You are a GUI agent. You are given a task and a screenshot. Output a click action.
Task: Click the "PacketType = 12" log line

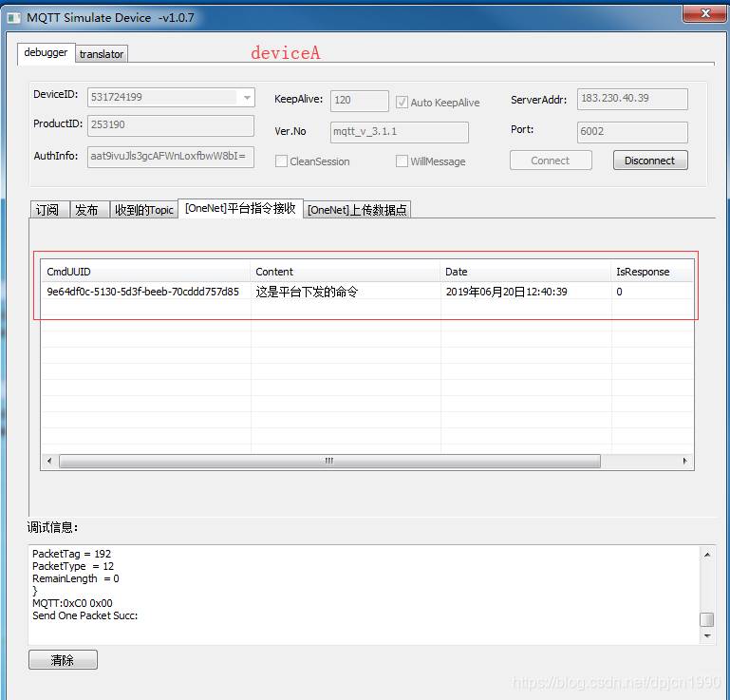(73, 566)
